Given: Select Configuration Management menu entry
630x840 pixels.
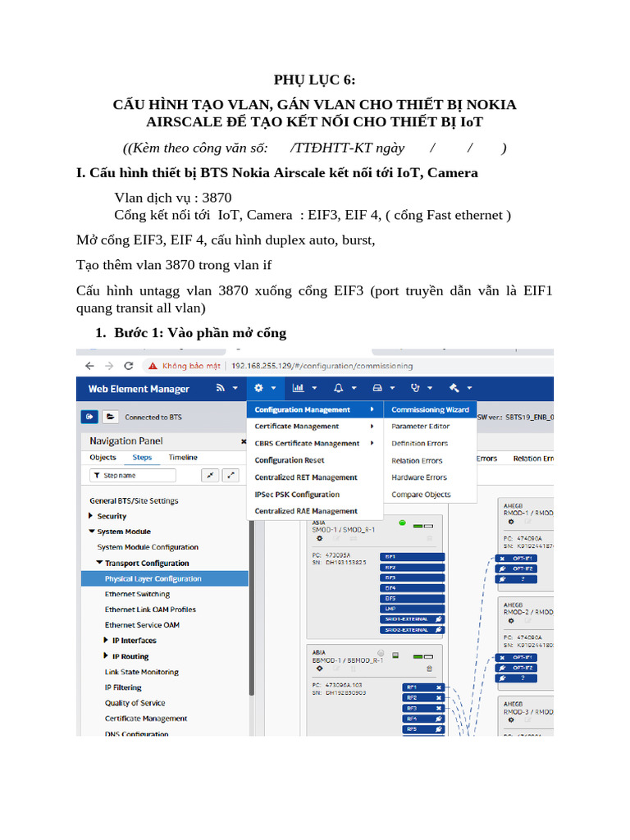Looking at the screenshot, I should click(315, 410).
